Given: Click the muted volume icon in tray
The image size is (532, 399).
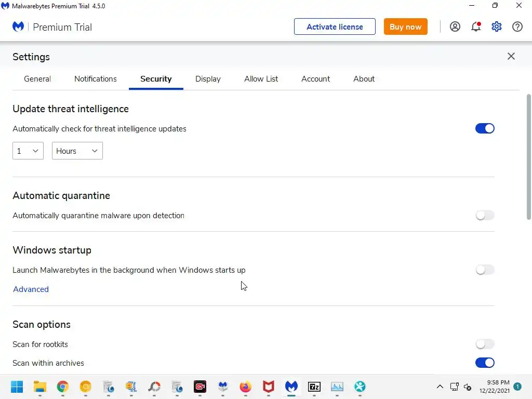Looking at the screenshot, I should pyautogui.click(x=468, y=387).
